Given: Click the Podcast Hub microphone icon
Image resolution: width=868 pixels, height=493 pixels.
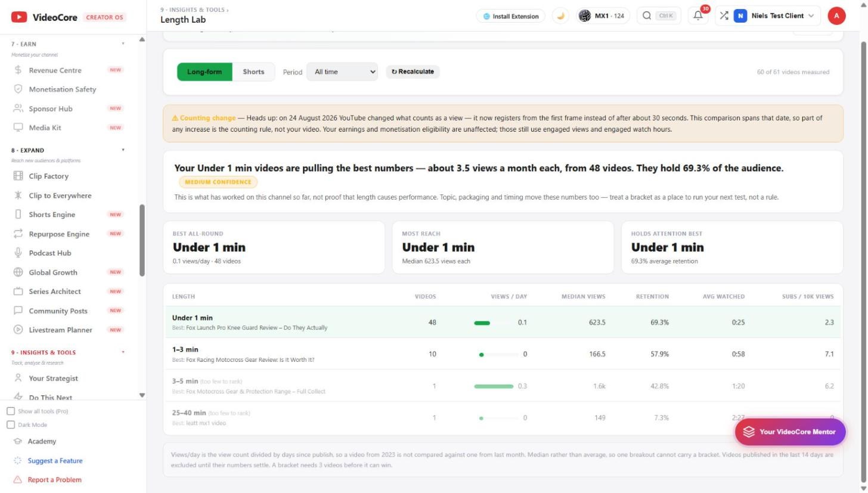Looking at the screenshot, I should [18, 253].
